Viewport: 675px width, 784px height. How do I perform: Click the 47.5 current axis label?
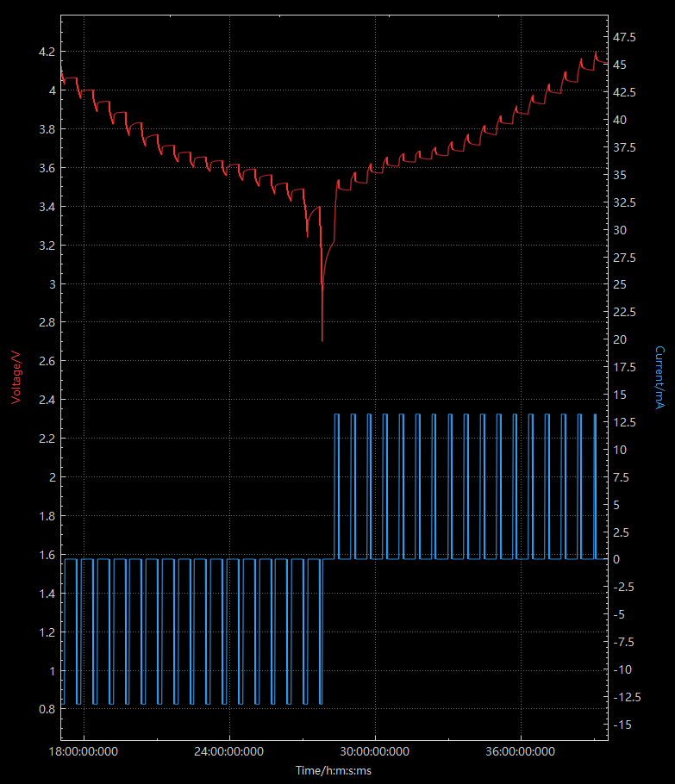pos(624,38)
